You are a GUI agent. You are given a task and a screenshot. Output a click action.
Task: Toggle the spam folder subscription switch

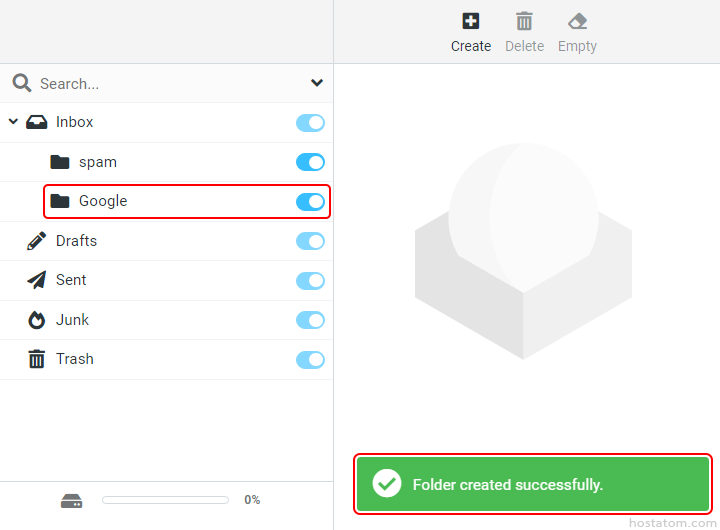(310, 162)
